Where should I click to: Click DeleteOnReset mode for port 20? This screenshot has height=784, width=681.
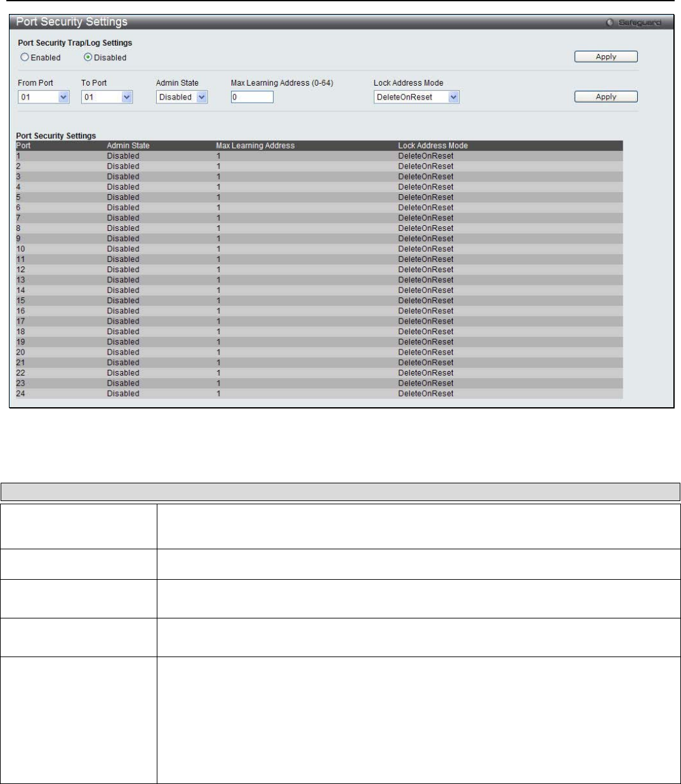click(426, 352)
